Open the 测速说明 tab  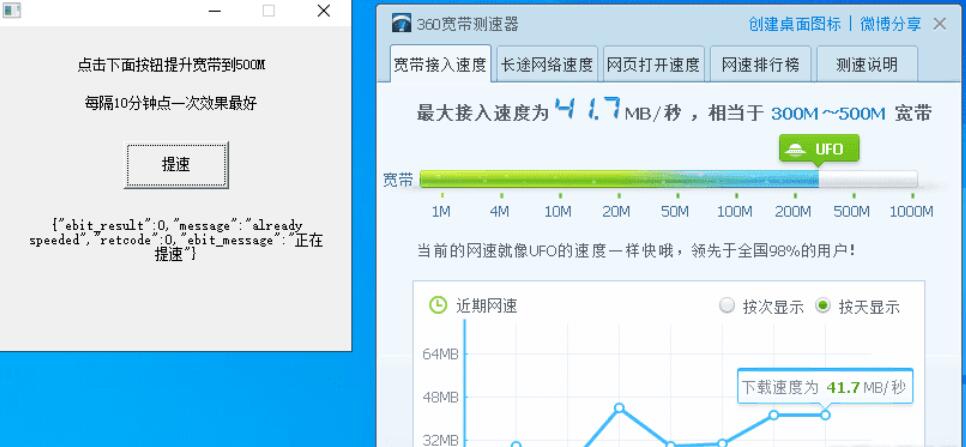tap(866, 65)
